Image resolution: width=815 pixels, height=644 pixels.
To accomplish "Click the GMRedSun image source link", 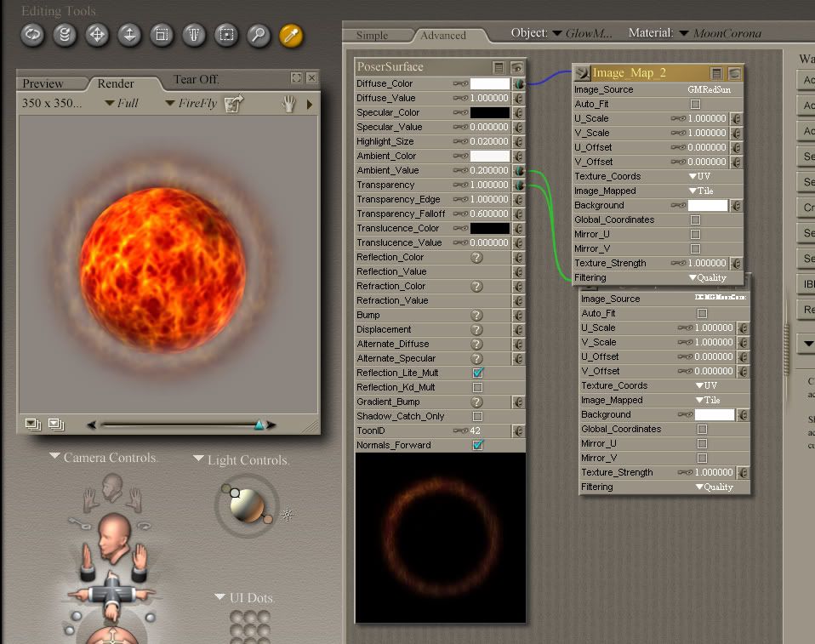I will coord(707,89).
